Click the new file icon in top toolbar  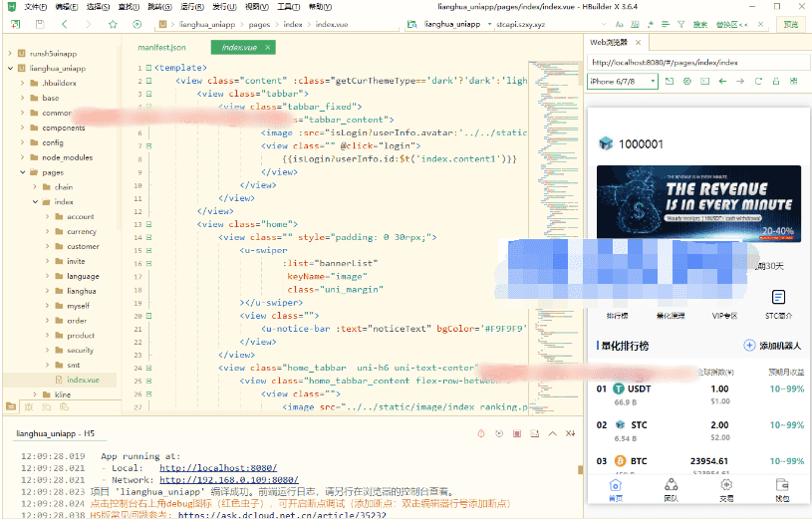click(16, 24)
